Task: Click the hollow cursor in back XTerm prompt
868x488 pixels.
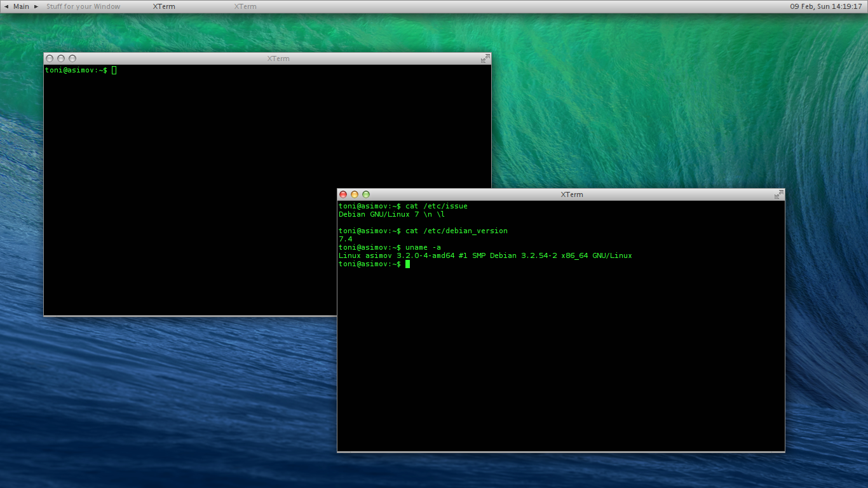Action: click(114, 70)
